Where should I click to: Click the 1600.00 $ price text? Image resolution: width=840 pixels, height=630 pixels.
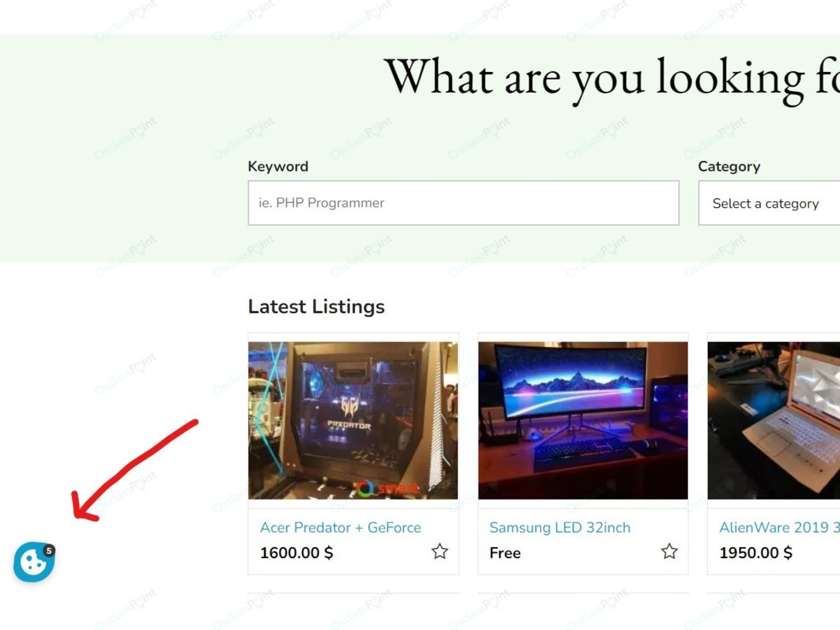tap(296, 553)
